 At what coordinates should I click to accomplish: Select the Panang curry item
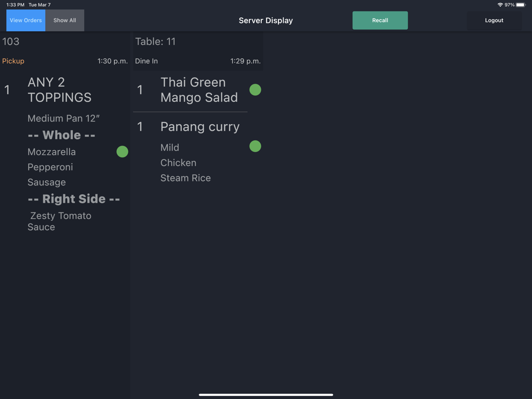click(x=200, y=127)
